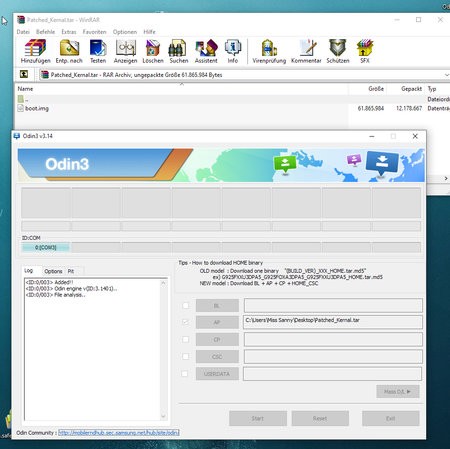Click log scrollbar down arrow

click(163, 416)
